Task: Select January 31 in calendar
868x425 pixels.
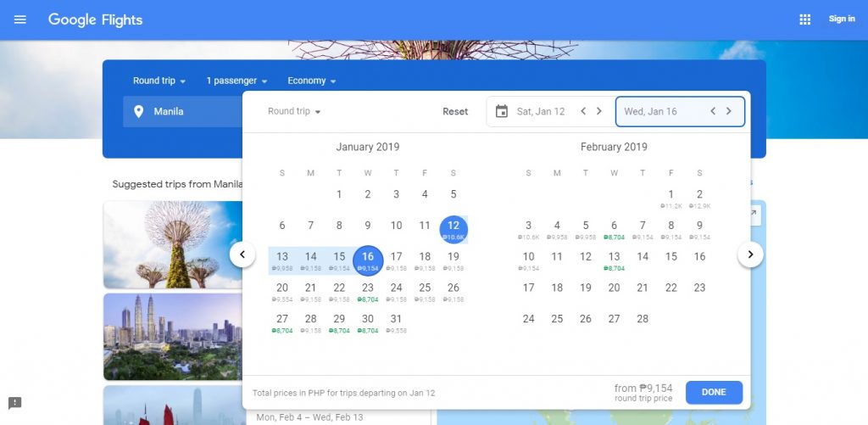Action: [397, 322]
